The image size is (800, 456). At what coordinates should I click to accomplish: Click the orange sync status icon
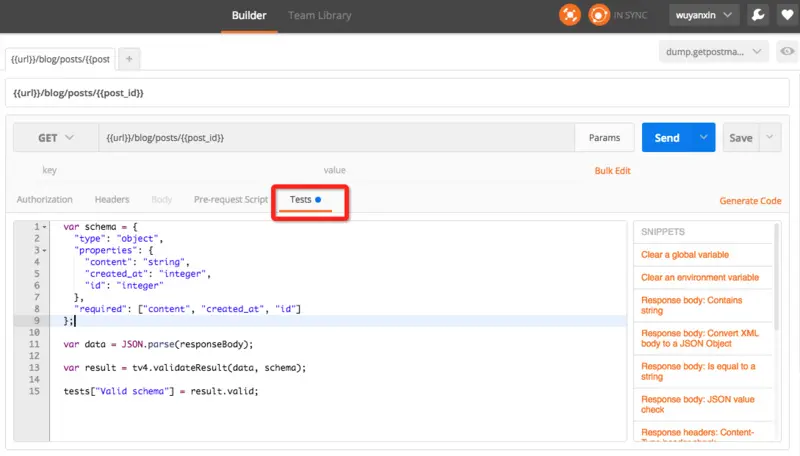pos(598,15)
